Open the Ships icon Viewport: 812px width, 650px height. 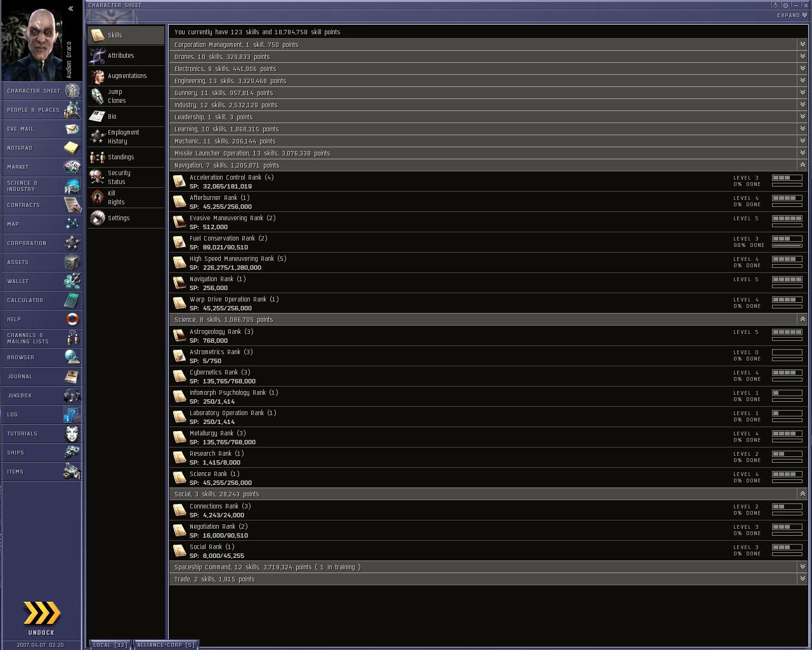72,453
